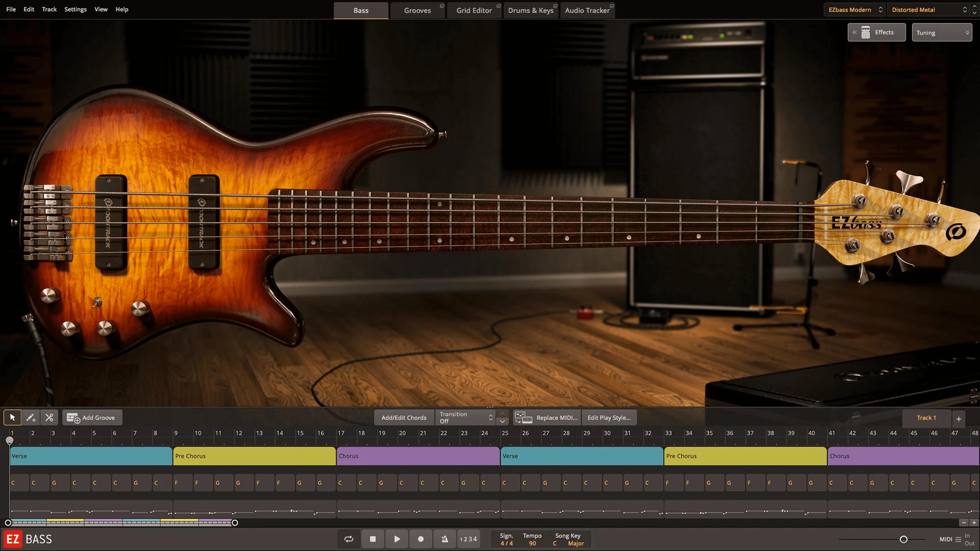Select the arrow selection tool
Screen dimensions: 980x551
coord(12,417)
